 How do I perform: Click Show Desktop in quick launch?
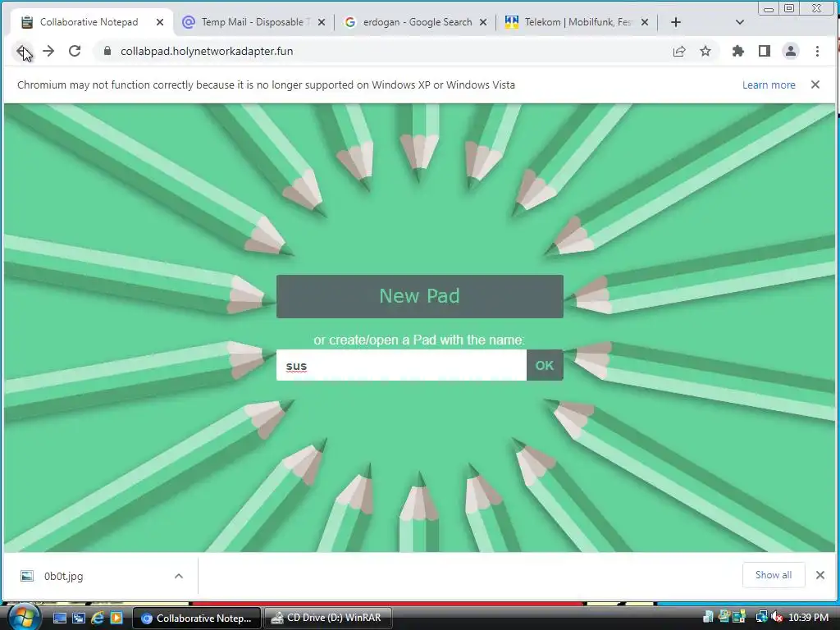(59, 619)
